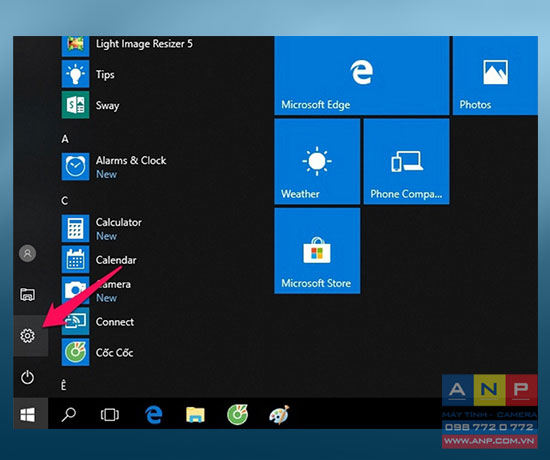
Task: Open the Photos tile
Action: [495, 75]
